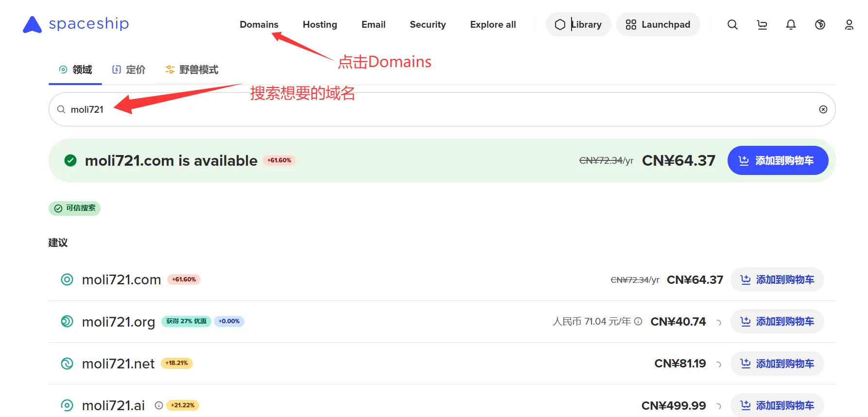This screenshot has height=417, width=868.
Task: Open the Hosting menu
Action: click(320, 24)
